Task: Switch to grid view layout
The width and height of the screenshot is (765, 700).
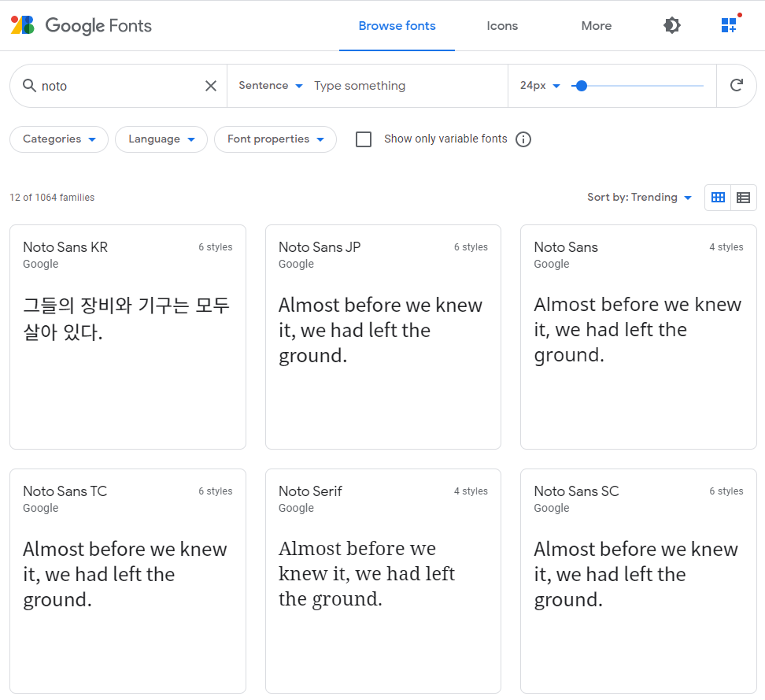Action: [718, 197]
